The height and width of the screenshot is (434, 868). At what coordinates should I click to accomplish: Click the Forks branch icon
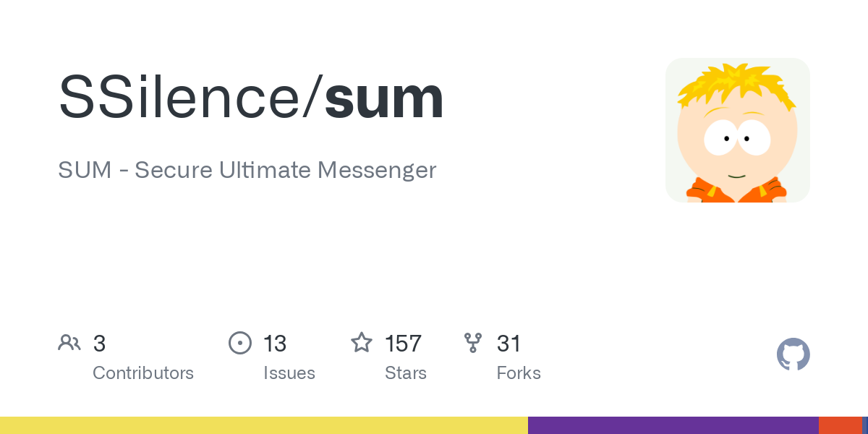click(x=473, y=343)
